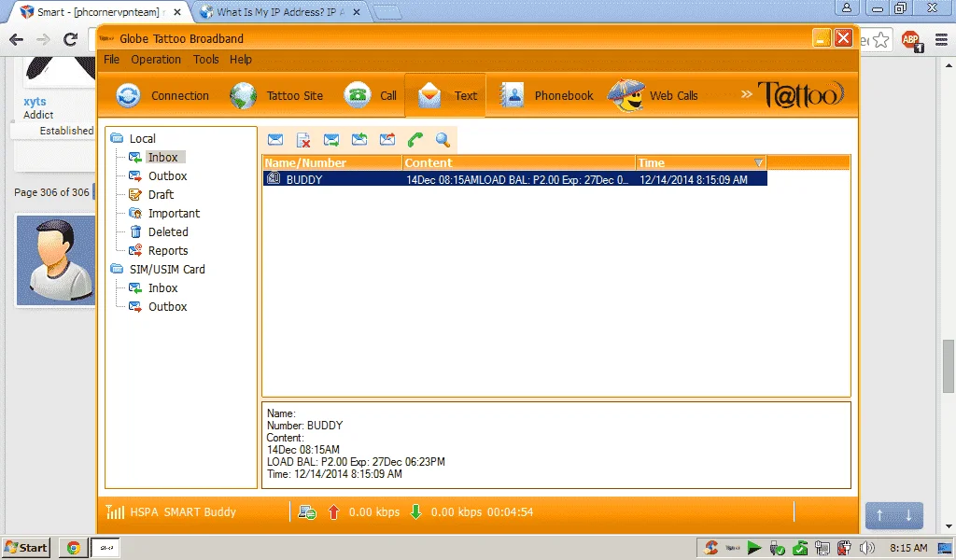
Task: Click the Search messages magnifier icon
Action: 443,140
